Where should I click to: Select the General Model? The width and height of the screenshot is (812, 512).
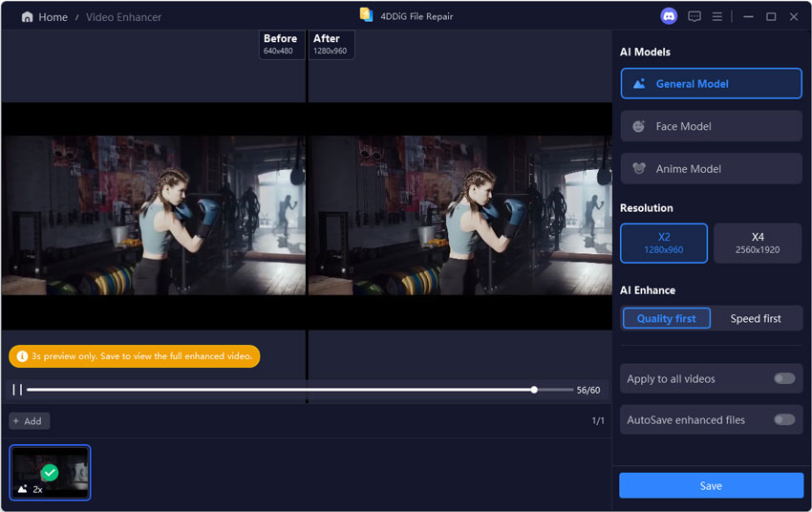coord(711,83)
